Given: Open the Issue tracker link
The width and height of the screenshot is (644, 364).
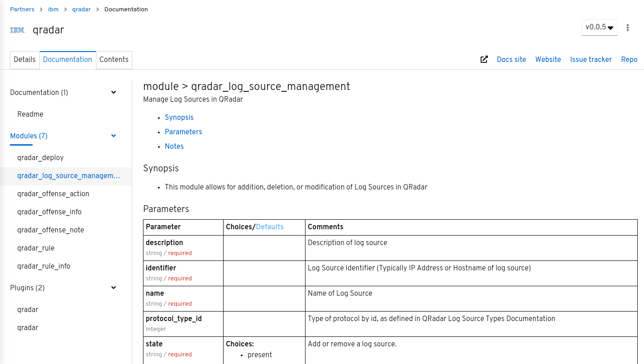Looking at the screenshot, I should (x=591, y=60).
